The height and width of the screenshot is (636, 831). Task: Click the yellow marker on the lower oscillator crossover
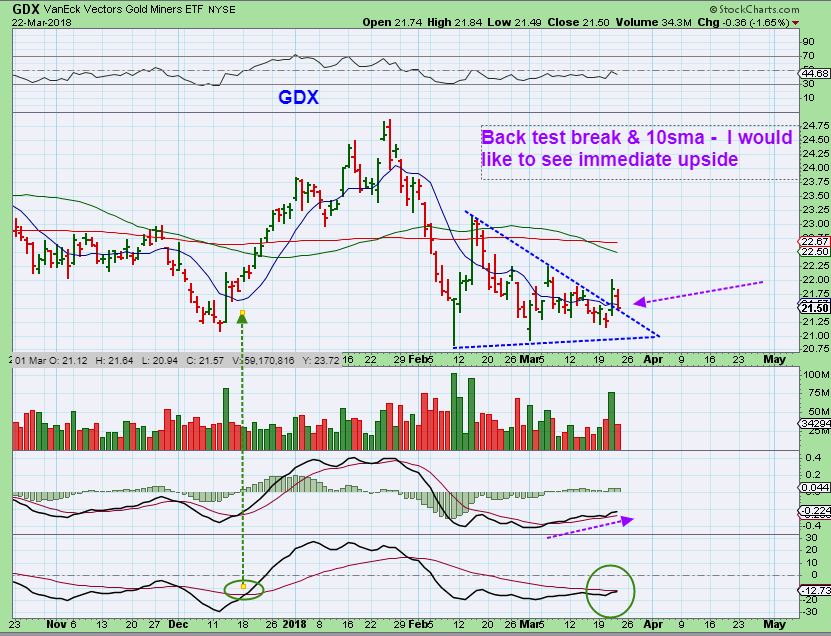(243, 586)
